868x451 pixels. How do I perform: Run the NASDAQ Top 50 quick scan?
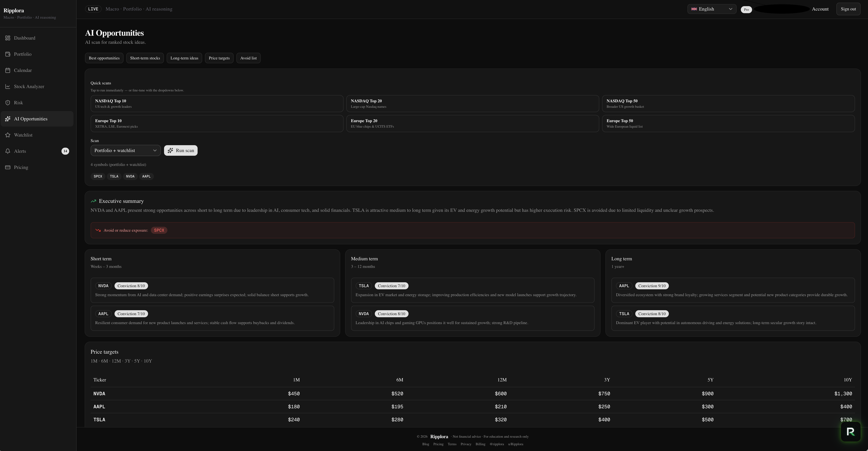pyautogui.click(x=728, y=104)
